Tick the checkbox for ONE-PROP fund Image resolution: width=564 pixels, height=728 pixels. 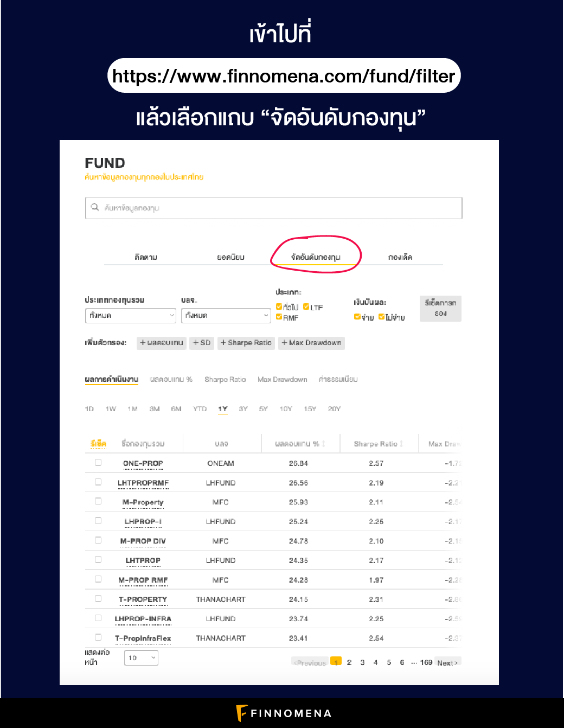[98, 463]
